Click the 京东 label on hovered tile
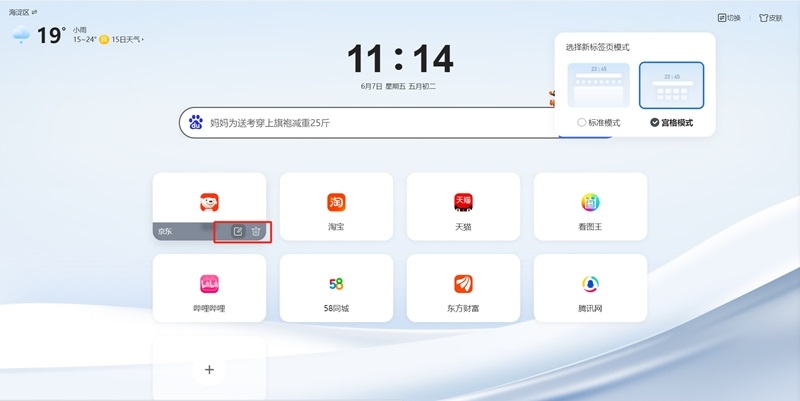Viewport: 800px width, 401px height. [x=165, y=231]
